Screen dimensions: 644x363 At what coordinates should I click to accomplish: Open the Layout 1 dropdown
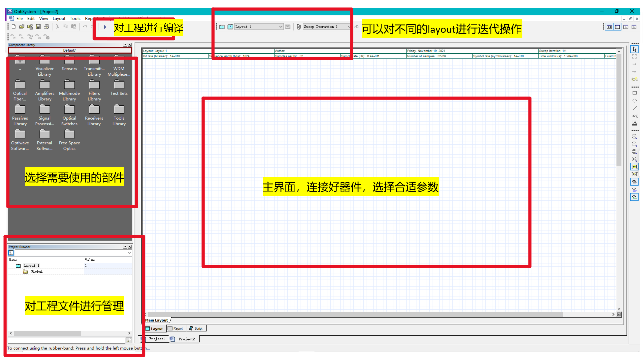tap(259, 27)
